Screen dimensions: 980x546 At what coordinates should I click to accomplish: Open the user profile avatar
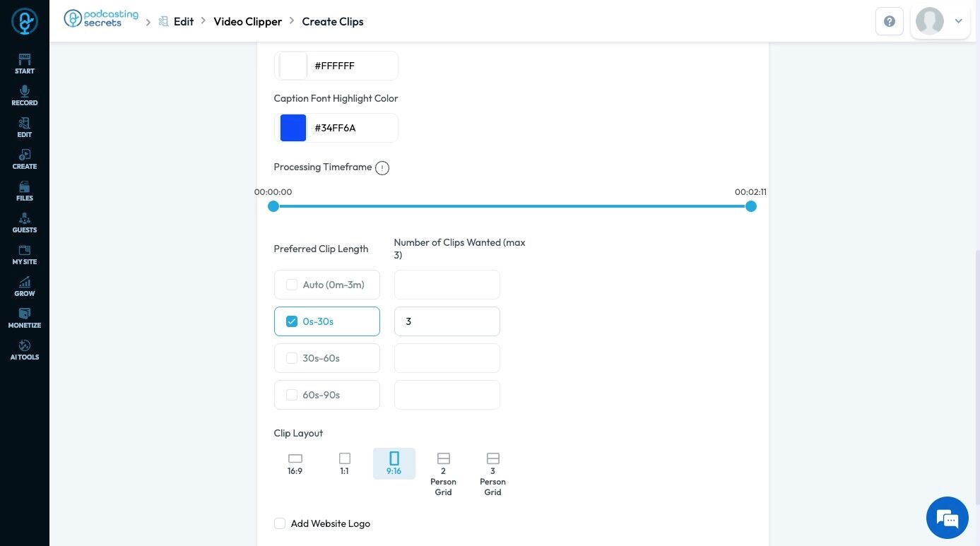pyautogui.click(x=930, y=21)
